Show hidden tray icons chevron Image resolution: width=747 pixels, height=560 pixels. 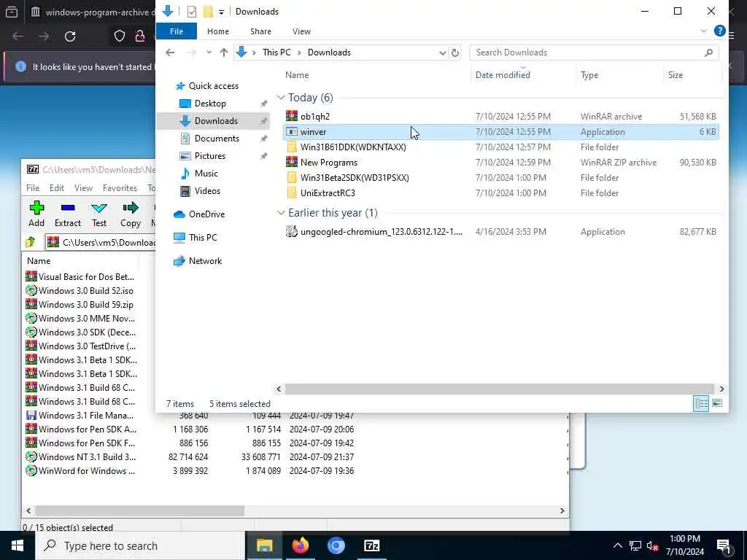coord(617,545)
